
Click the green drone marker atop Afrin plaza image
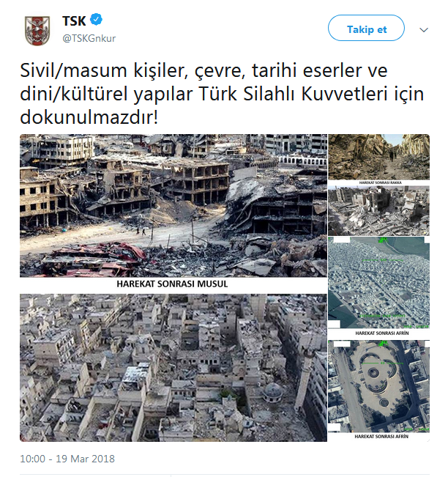click(x=383, y=343)
